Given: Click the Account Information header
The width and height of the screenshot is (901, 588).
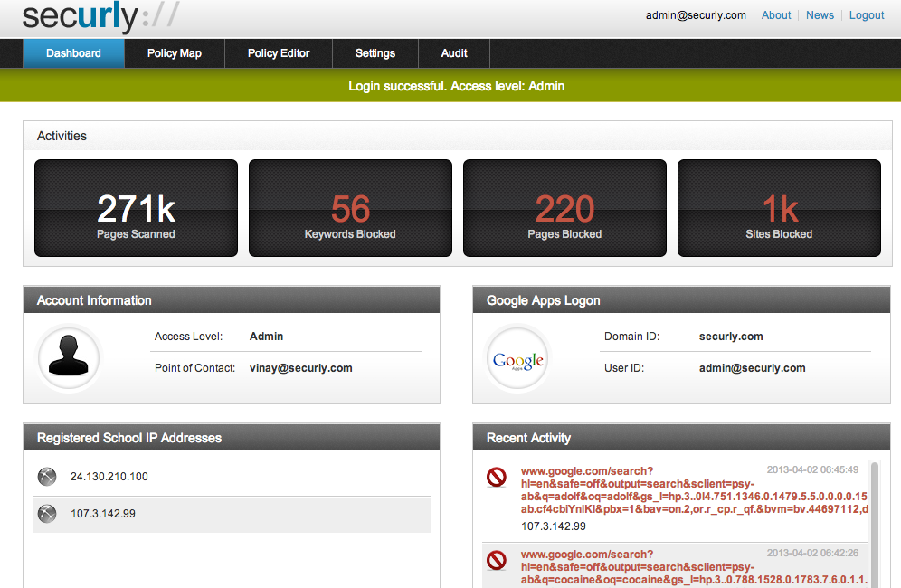Looking at the screenshot, I should tap(232, 300).
